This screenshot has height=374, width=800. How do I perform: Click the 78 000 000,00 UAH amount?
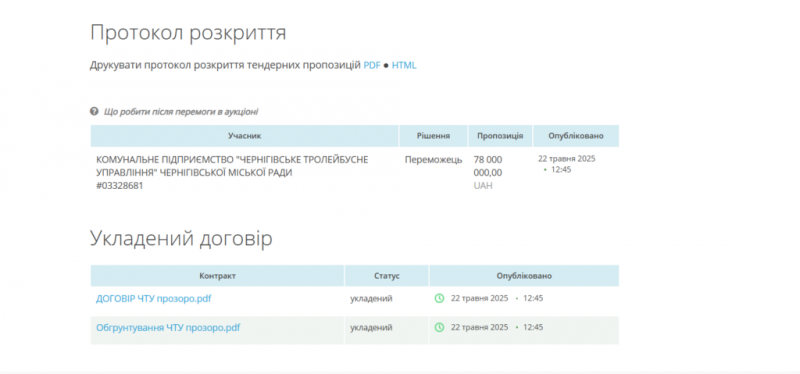[488, 172]
